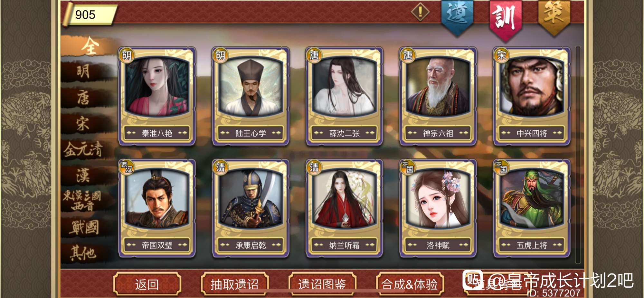The height and width of the screenshot is (298, 644).
Task: Open the 遗诏图鉴 gallery button
Action: pos(322,284)
